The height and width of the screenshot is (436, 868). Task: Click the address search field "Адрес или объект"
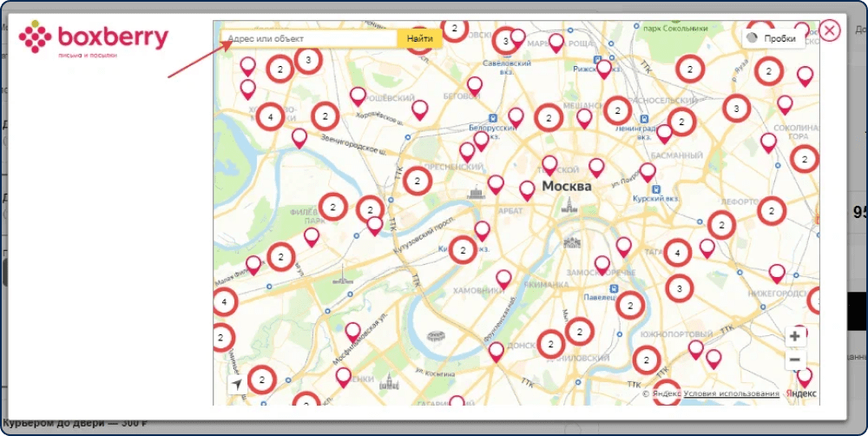(x=309, y=39)
